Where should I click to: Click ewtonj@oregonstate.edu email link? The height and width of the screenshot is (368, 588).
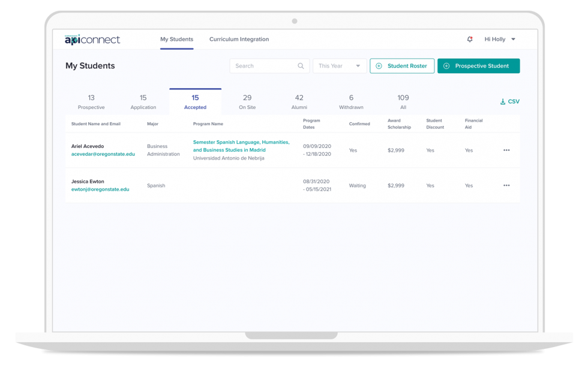coord(100,189)
